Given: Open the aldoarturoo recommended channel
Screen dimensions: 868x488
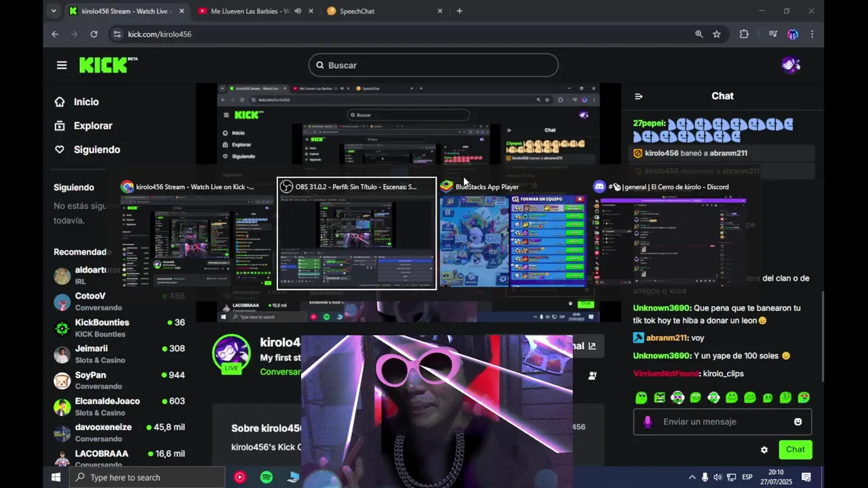Looking at the screenshot, I should pos(119,275).
